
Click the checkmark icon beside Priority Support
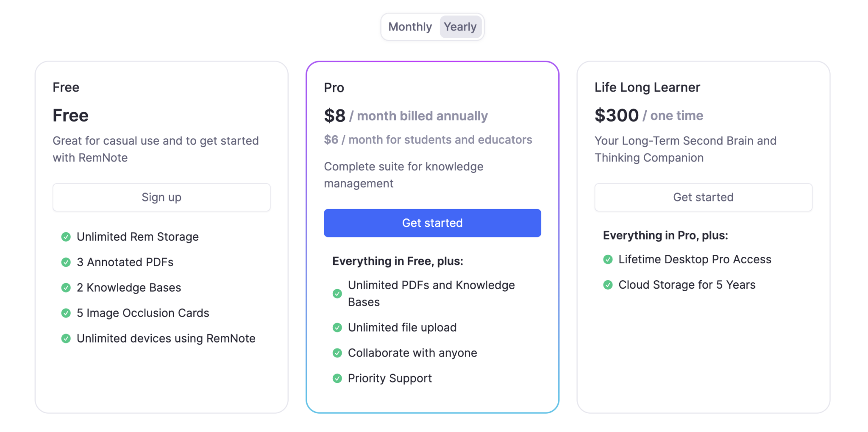tap(337, 378)
